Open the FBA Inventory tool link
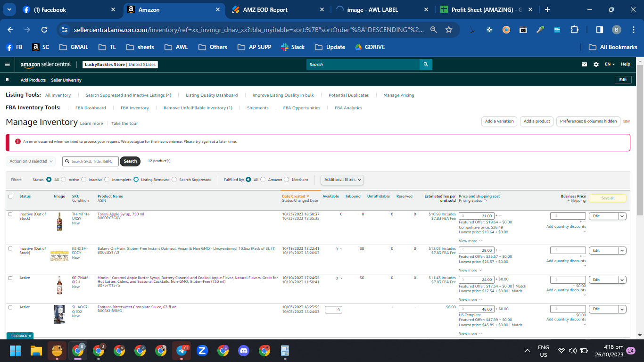Viewport: 644px width, 362px height. coord(135,108)
